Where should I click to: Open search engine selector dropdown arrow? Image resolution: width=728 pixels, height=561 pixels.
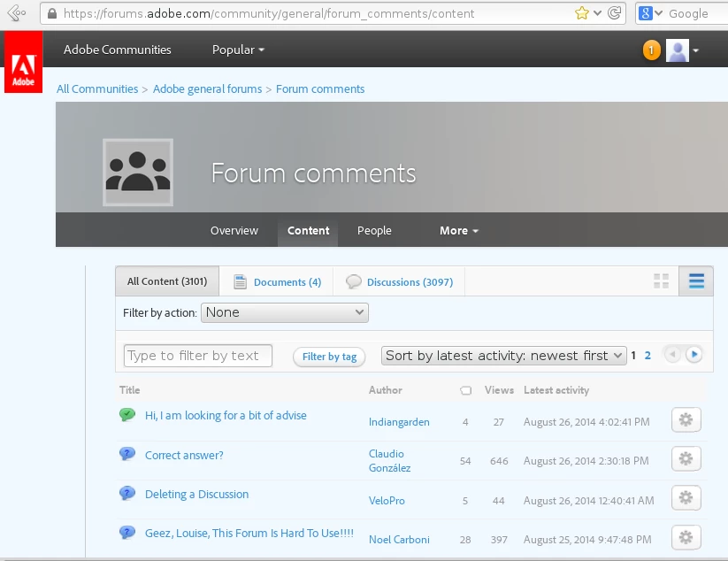658,13
